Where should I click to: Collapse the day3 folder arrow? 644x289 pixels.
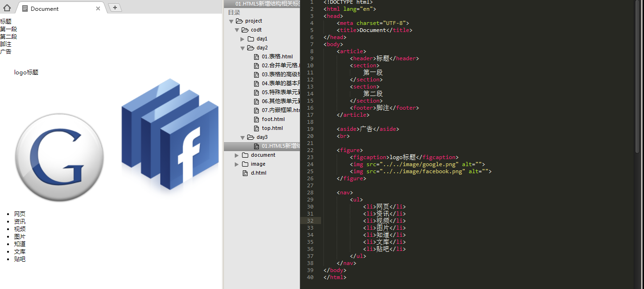tap(243, 137)
